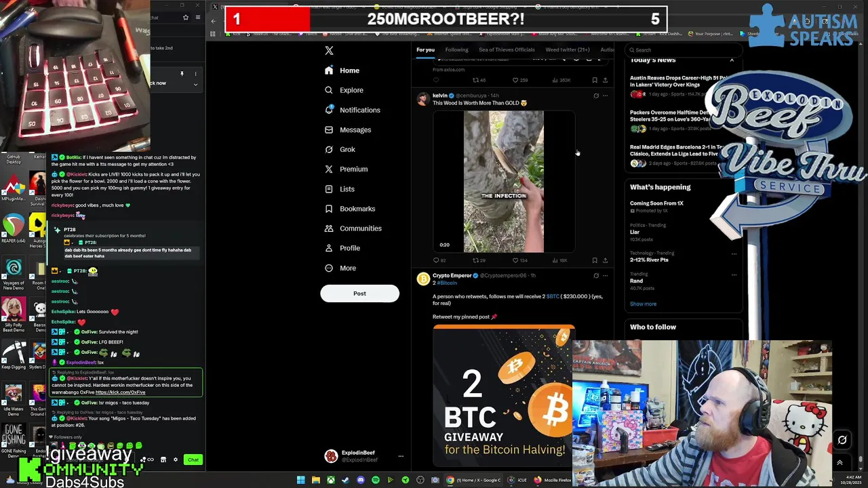
Task: Play kelvin's tree video
Action: [504, 182]
